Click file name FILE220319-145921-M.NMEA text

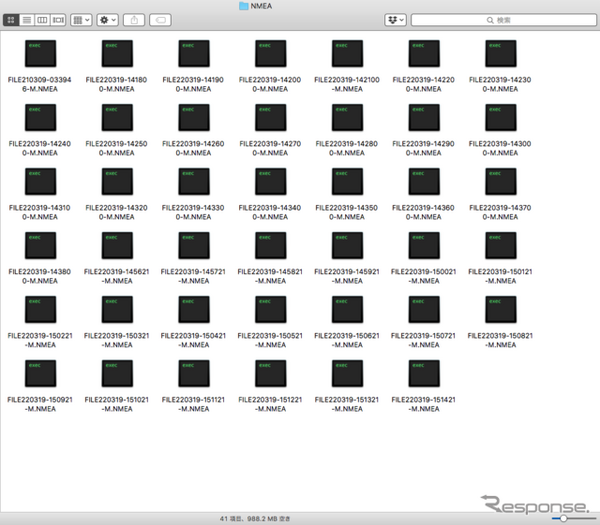(x=347, y=276)
